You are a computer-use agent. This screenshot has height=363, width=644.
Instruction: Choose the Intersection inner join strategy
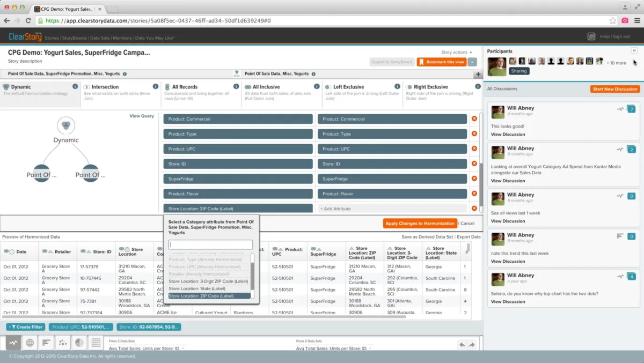point(121,94)
